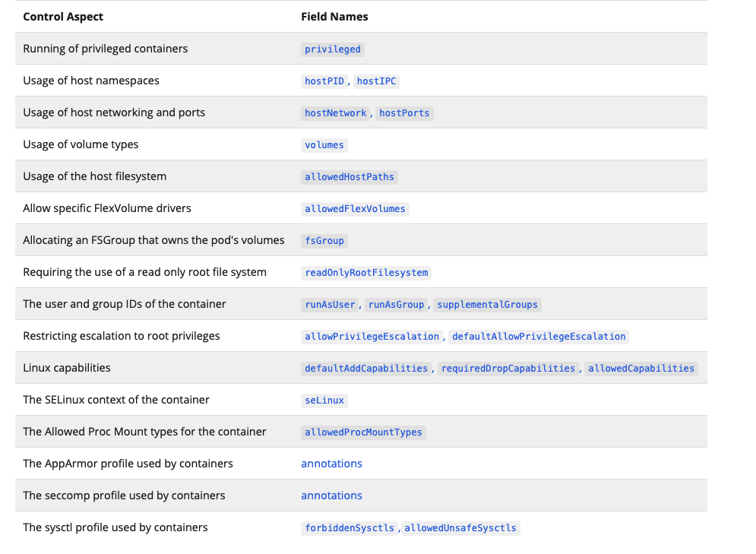This screenshot has width=756, height=554.
Task: Open the hostIPC field reference
Action: 376,81
